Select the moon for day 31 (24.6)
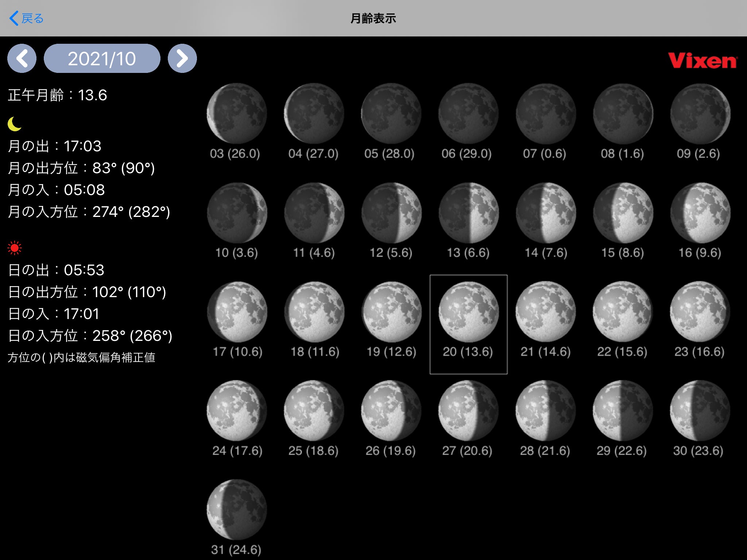This screenshot has height=560, width=747. 237,510
